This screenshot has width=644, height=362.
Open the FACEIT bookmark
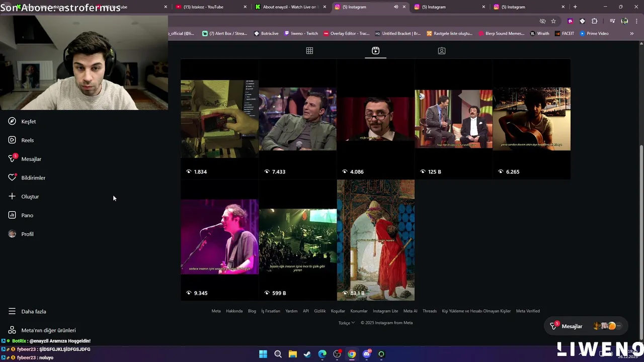click(x=565, y=34)
